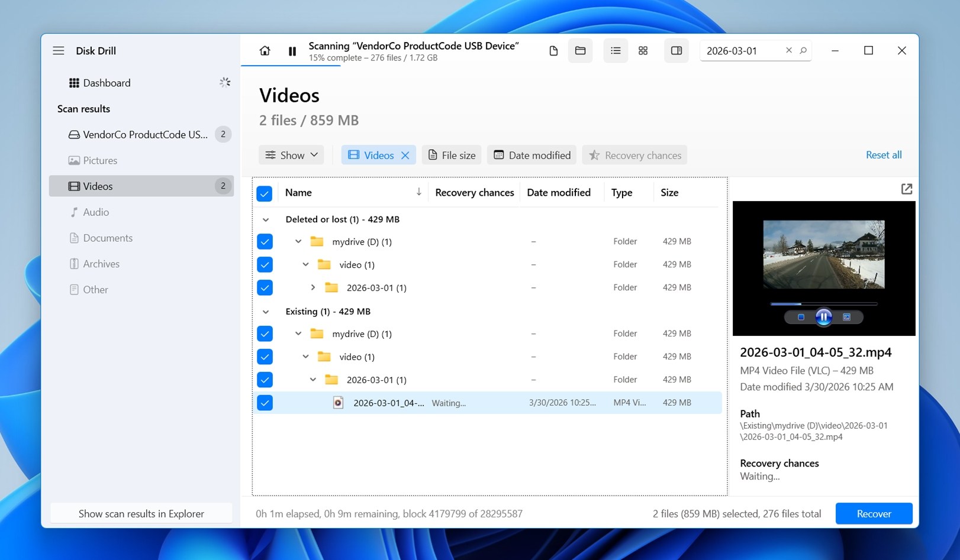960x560 pixels.
Task: Click Show scan results in Explorer
Action: 141,514
